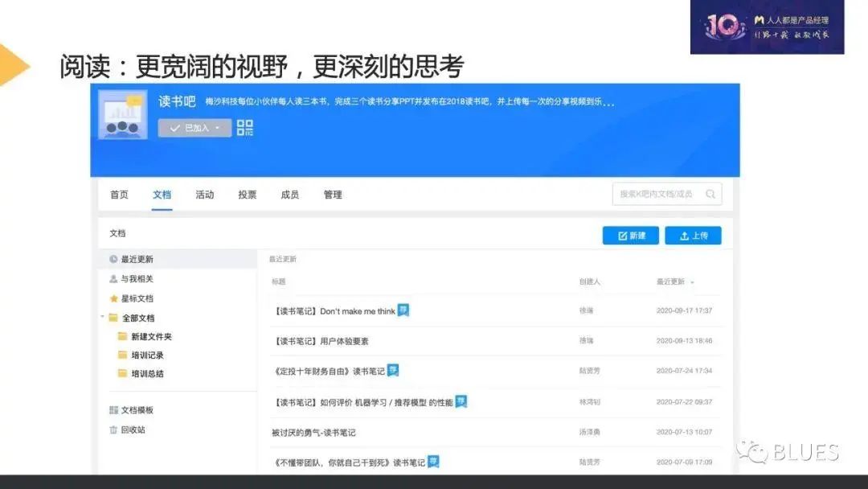This screenshot has width=868, height=489.
Task: Select the 全部文档 folder
Action: [x=138, y=318]
